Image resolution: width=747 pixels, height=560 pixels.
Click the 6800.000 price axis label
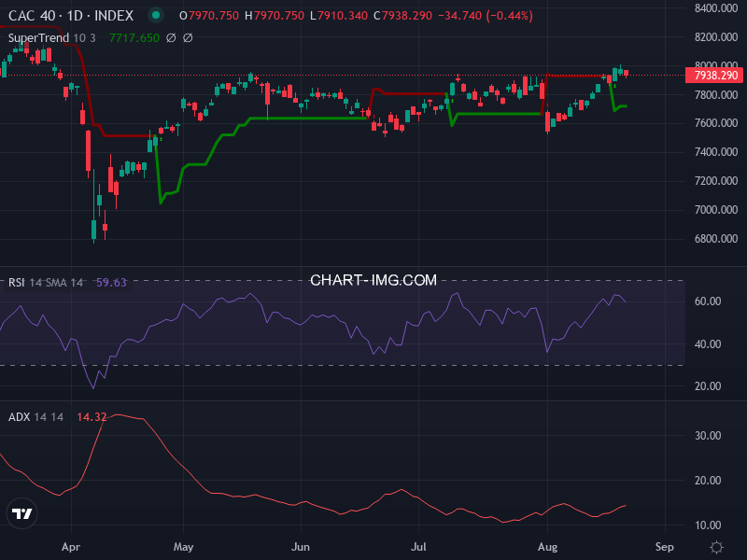tap(716, 239)
